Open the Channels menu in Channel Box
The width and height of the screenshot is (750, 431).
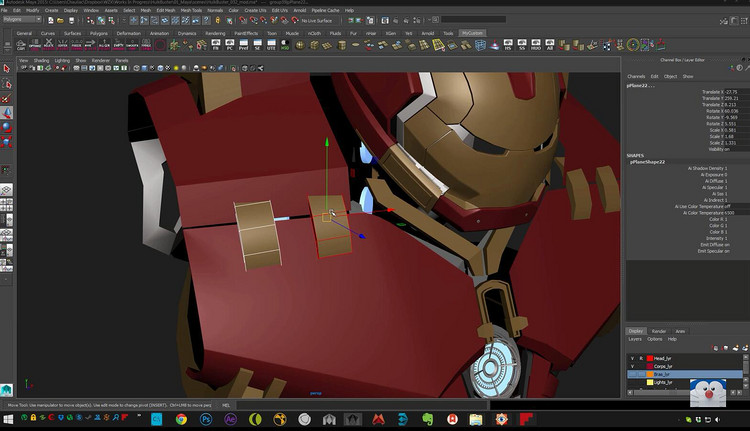pyautogui.click(x=636, y=77)
